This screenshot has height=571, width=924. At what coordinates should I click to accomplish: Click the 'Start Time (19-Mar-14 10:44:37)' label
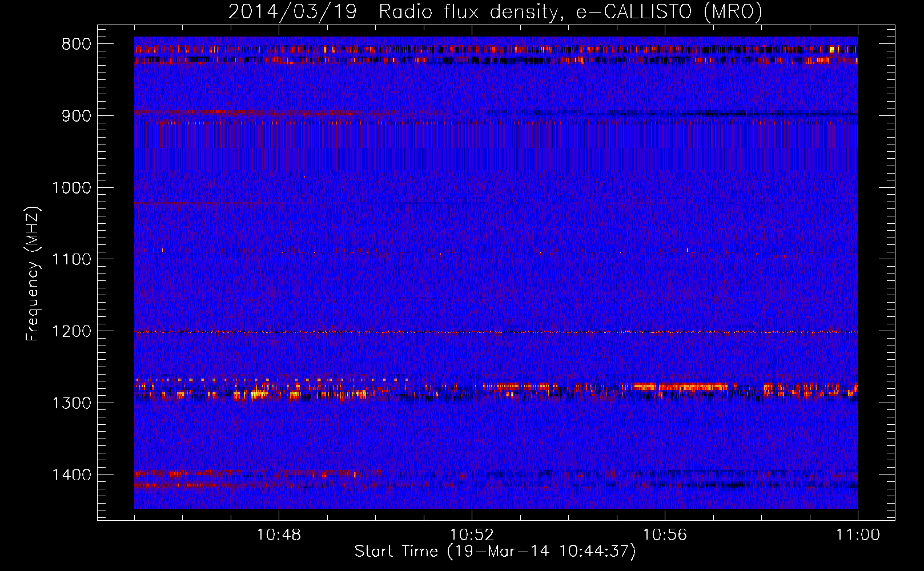pyautogui.click(x=495, y=552)
